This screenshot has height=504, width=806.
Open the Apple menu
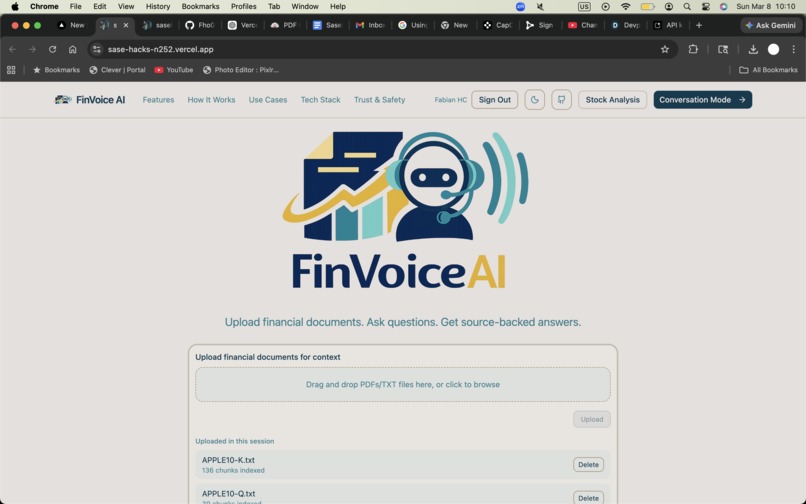pyautogui.click(x=15, y=7)
